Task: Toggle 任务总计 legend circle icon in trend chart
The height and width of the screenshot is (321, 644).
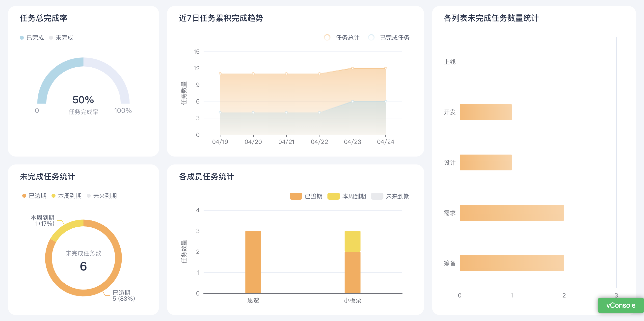Action: coord(327,37)
